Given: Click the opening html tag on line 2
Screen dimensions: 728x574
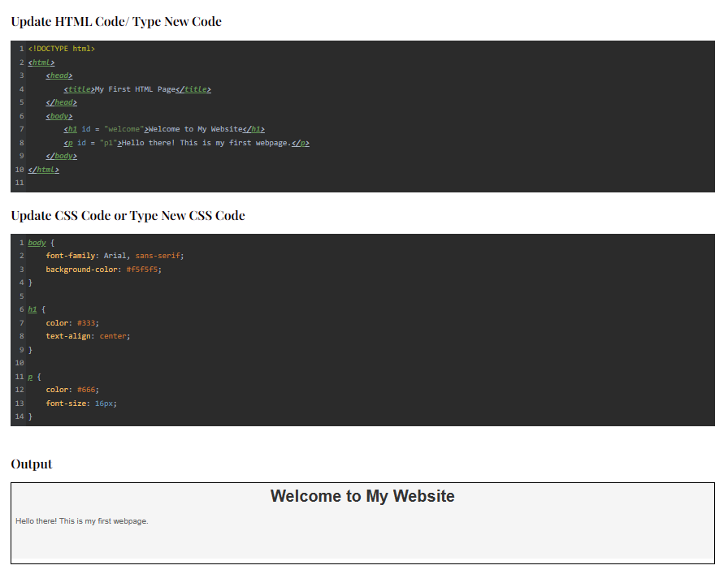Looking at the screenshot, I should (x=41, y=63).
